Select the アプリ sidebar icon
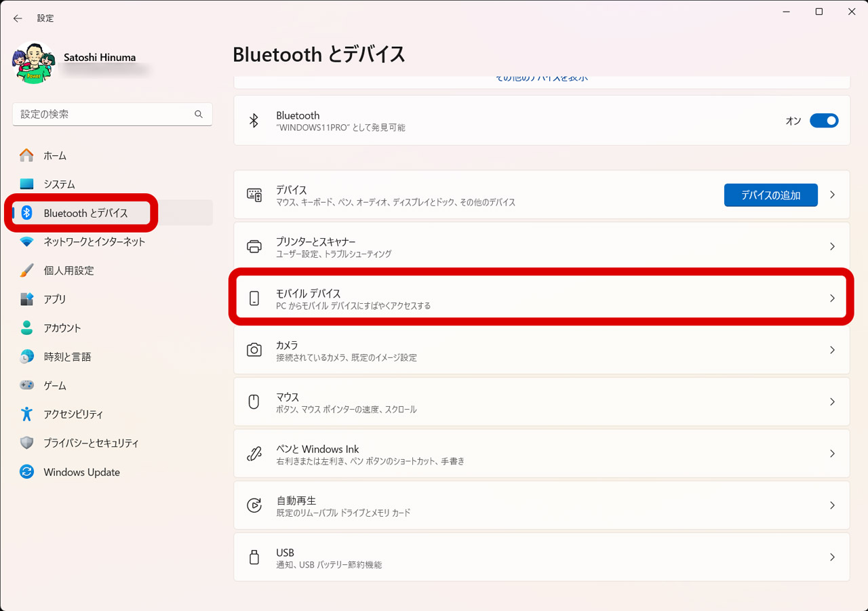Screen dimensions: 868x611 coord(26,299)
